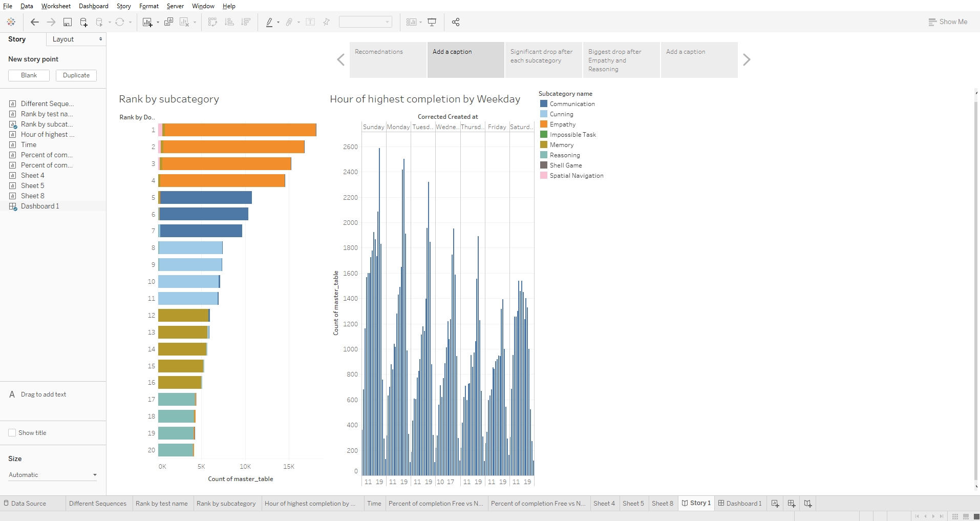Open the Layout panel dropdown
980x521 pixels.
[76, 39]
